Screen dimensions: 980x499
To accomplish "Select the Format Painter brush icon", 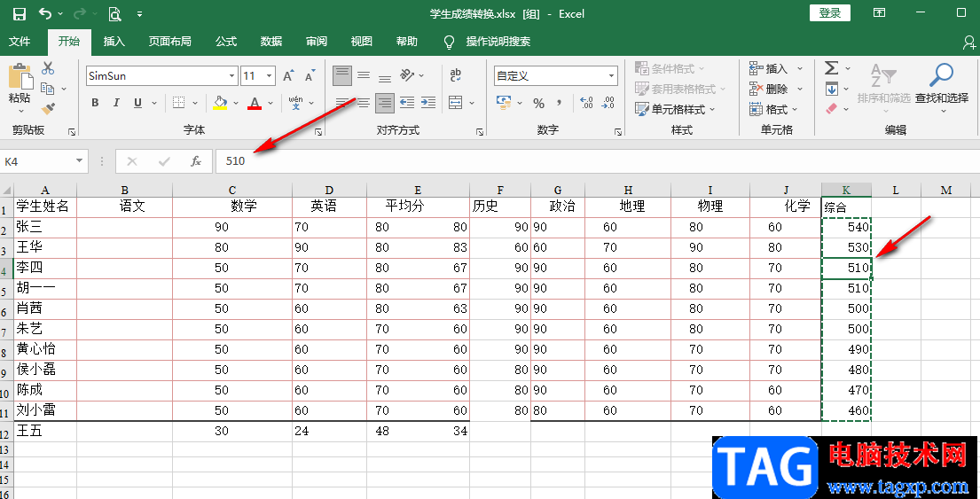I will click(48, 109).
